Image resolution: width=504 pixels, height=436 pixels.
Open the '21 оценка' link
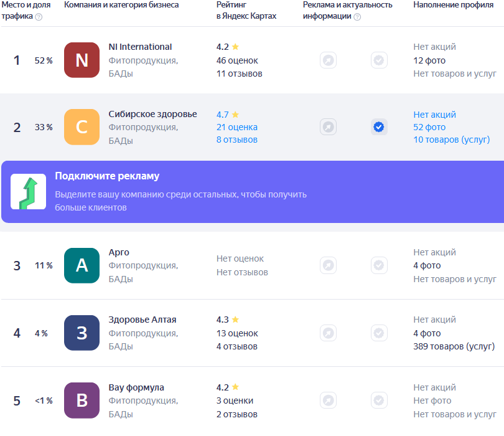pyautogui.click(x=237, y=127)
